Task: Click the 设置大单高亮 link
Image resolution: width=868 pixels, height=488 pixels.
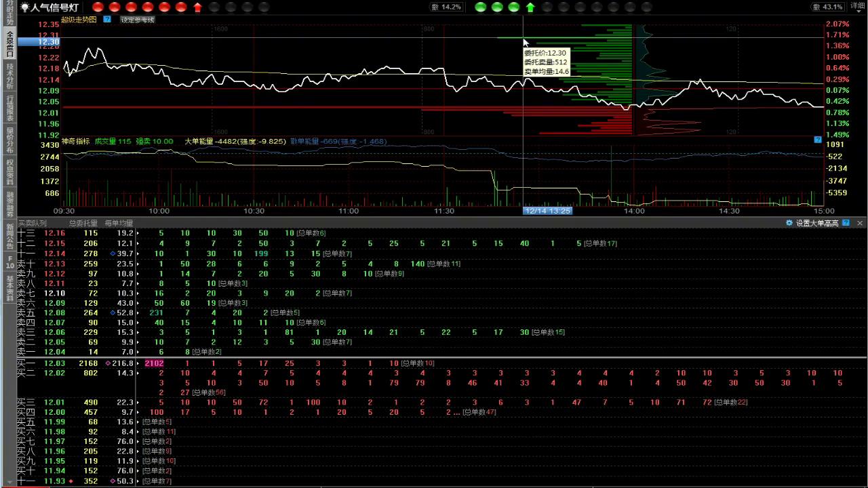Action: point(817,223)
